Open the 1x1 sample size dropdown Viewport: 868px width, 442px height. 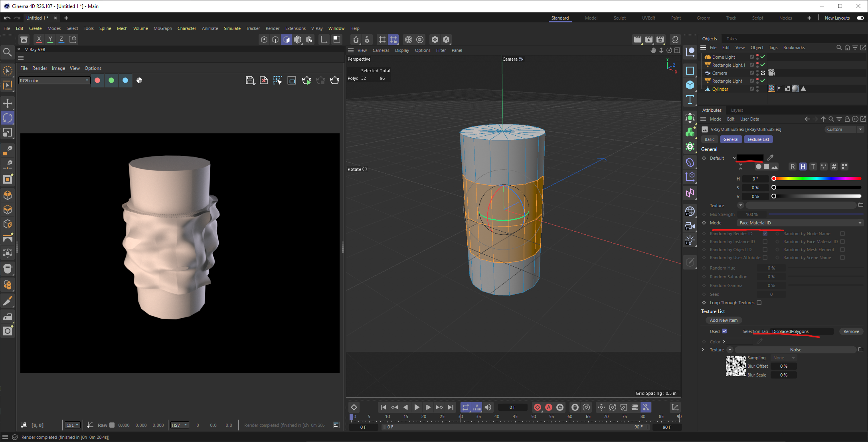click(x=73, y=425)
